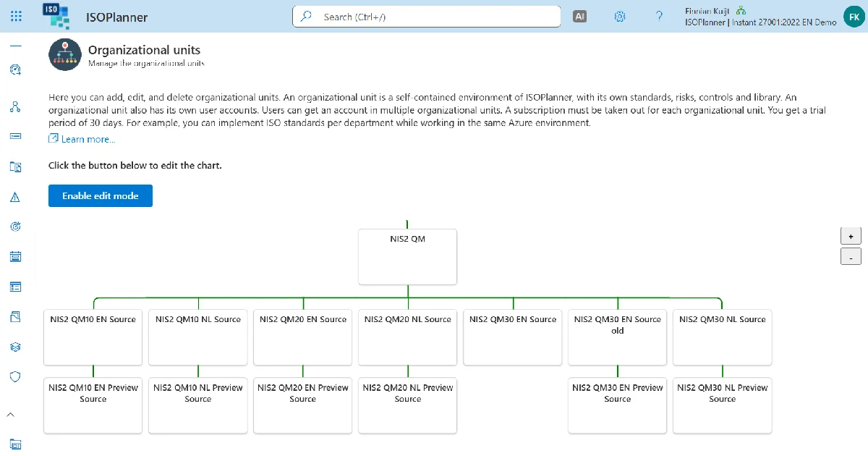This screenshot has width=868, height=456.
Task: Select the NIS2 QM10 EN Source node
Action: (93, 337)
